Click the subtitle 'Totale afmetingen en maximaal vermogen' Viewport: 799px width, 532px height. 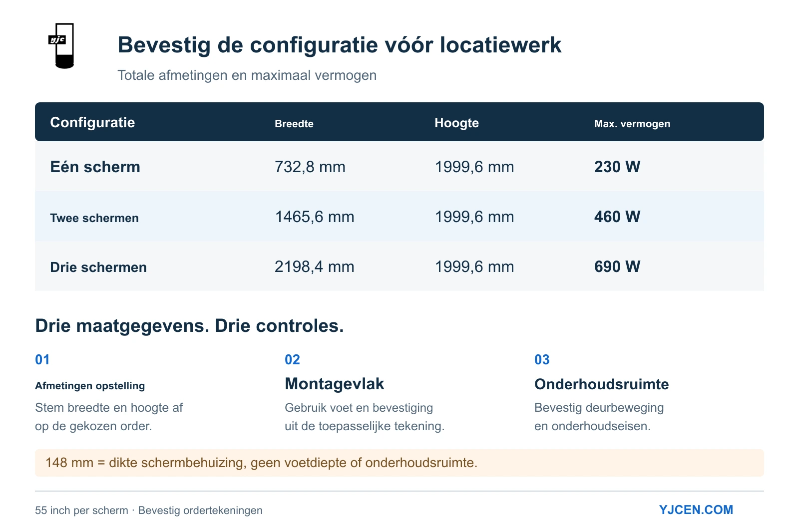pos(247,75)
